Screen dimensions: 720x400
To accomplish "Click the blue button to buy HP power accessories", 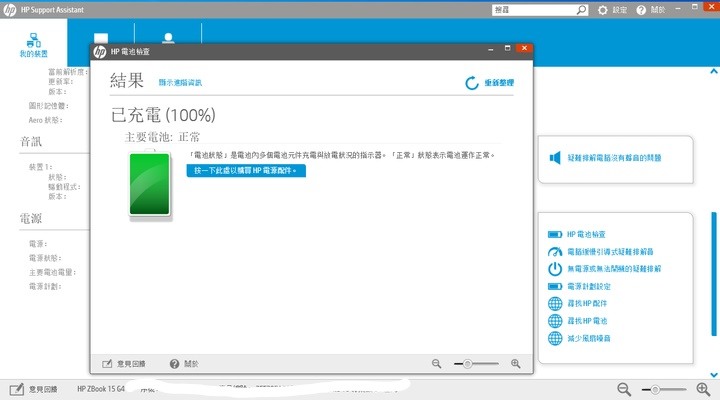I will pos(246,170).
